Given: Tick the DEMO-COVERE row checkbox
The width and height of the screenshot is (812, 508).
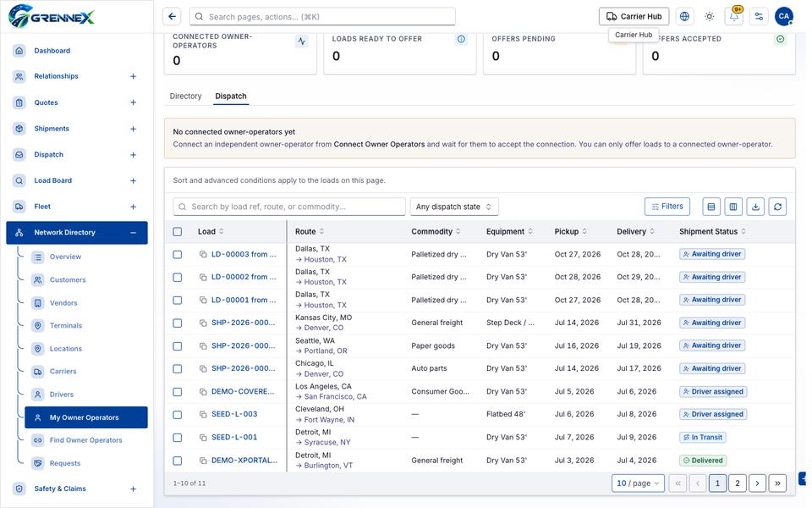Looking at the screenshot, I should [x=177, y=392].
